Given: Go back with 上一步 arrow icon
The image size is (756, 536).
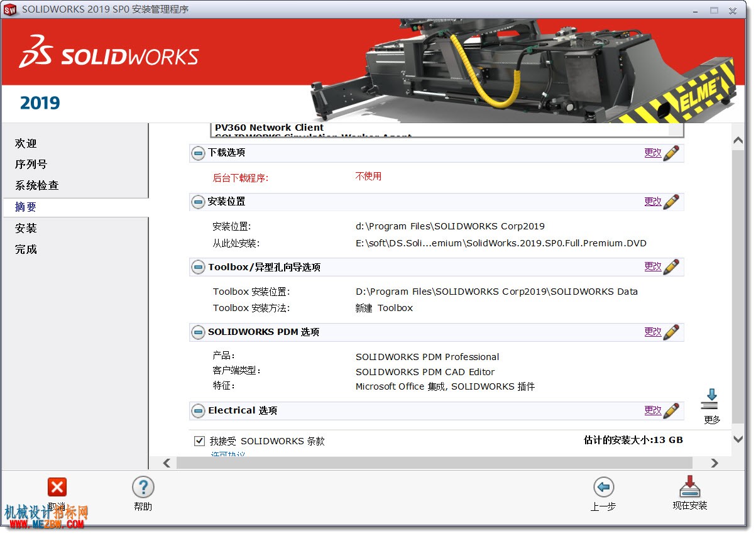Looking at the screenshot, I should pyautogui.click(x=603, y=487).
